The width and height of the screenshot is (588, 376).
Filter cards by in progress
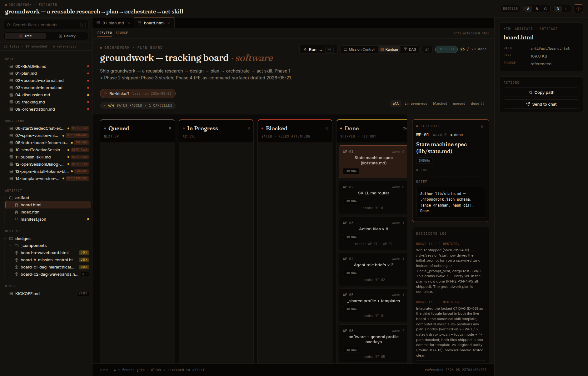click(x=416, y=104)
